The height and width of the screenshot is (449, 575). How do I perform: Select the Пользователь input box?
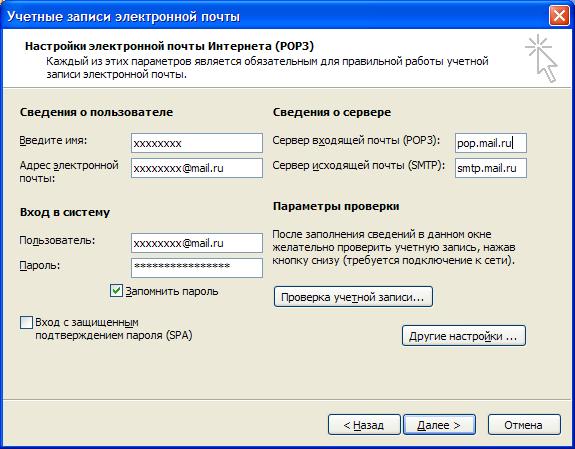197,243
